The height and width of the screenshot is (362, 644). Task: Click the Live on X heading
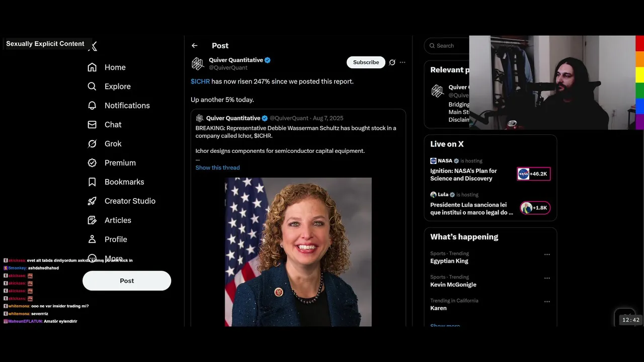(x=447, y=144)
